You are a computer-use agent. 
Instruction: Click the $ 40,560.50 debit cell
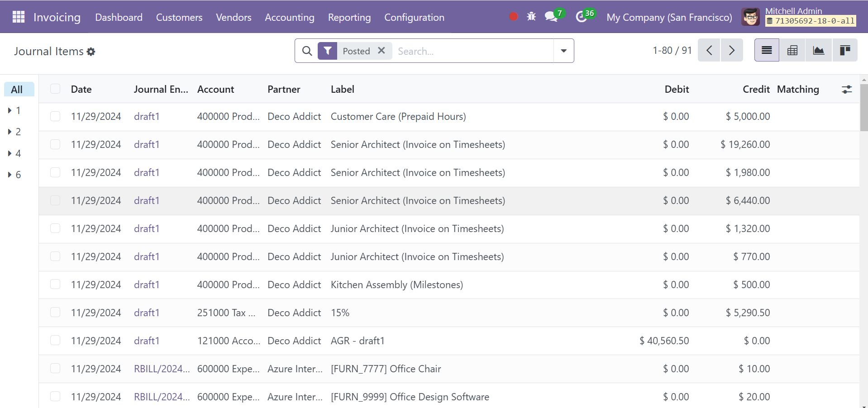(664, 341)
